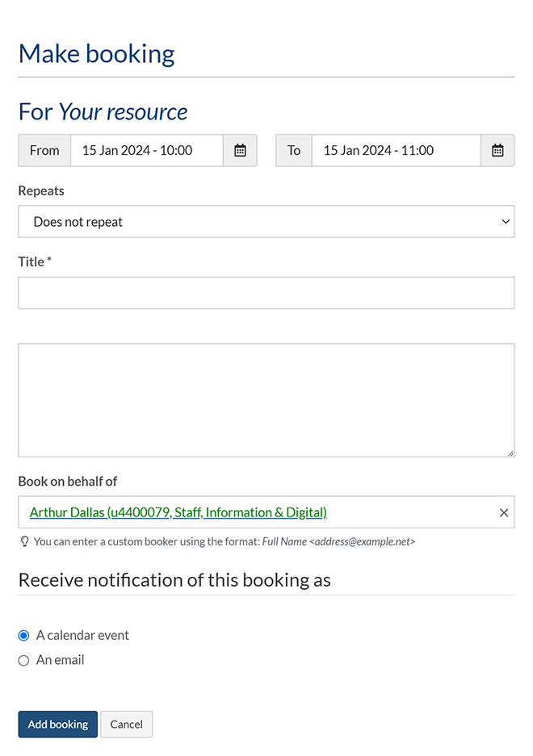The height and width of the screenshot is (756, 533).
Task: Clear the Book on behalf of selection
Action: pyautogui.click(x=504, y=512)
